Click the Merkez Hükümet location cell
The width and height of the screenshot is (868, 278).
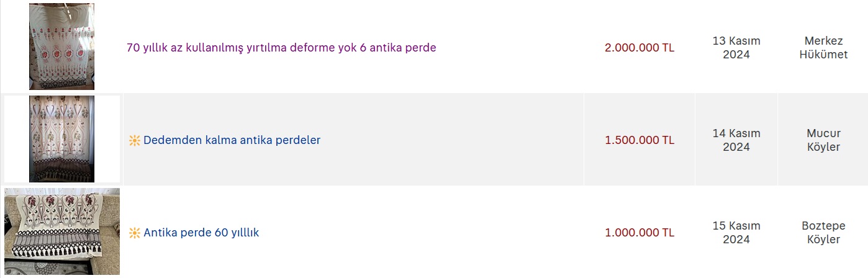(823, 47)
